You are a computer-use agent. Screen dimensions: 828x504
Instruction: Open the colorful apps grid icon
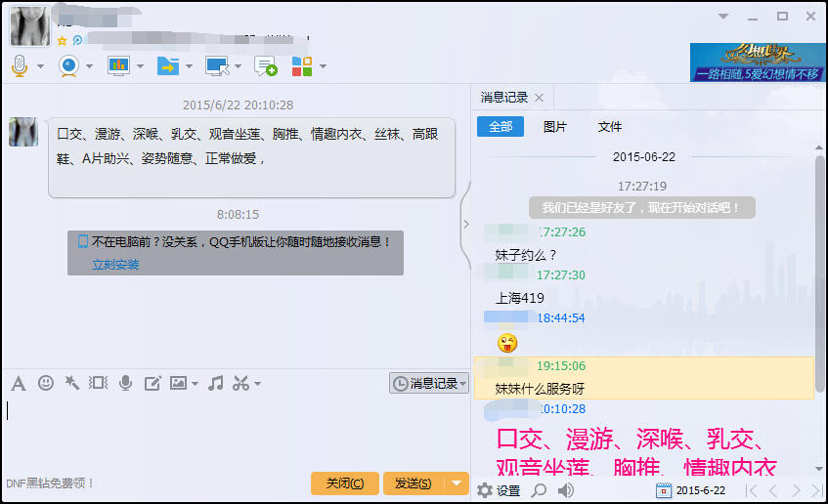(x=302, y=66)
